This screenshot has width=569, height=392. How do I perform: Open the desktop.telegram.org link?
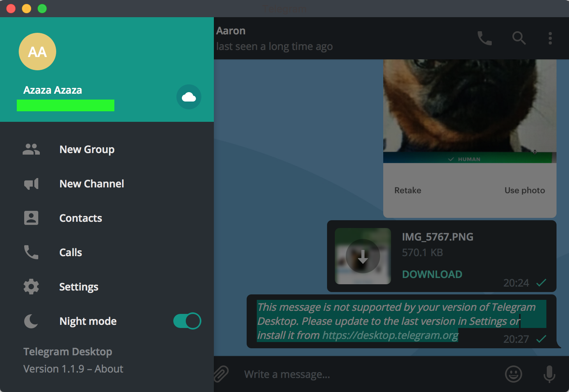(390, 335)
